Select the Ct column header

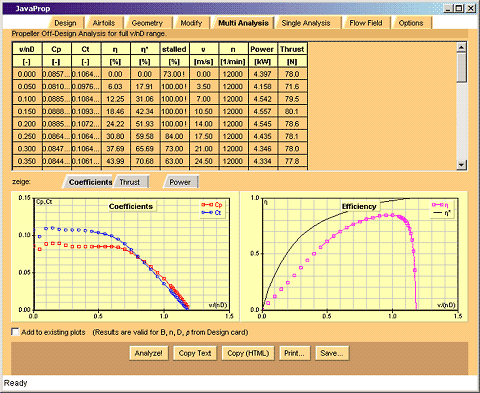[x=86, y=49]
